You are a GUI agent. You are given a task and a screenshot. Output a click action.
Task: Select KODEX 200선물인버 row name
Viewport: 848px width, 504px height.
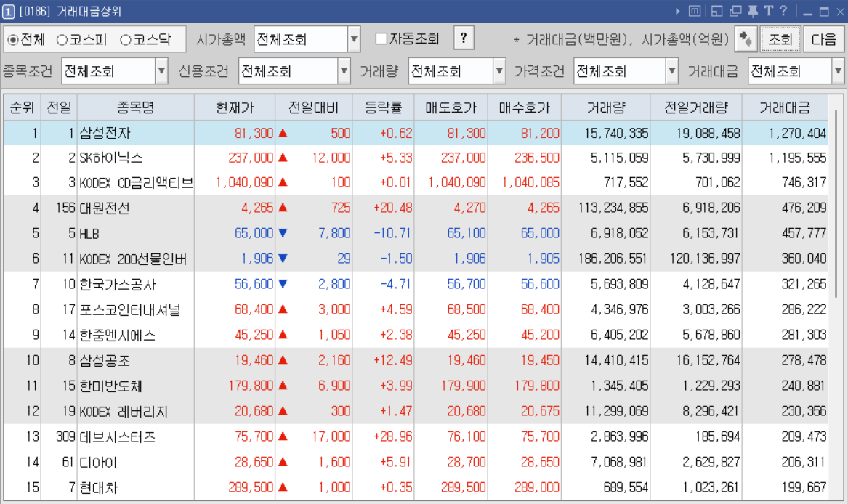133,259
